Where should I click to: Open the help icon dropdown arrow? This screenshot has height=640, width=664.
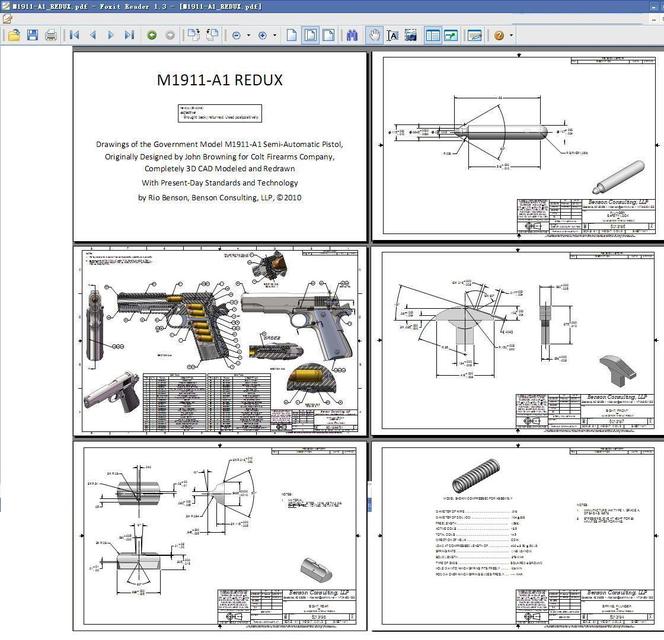511,35
